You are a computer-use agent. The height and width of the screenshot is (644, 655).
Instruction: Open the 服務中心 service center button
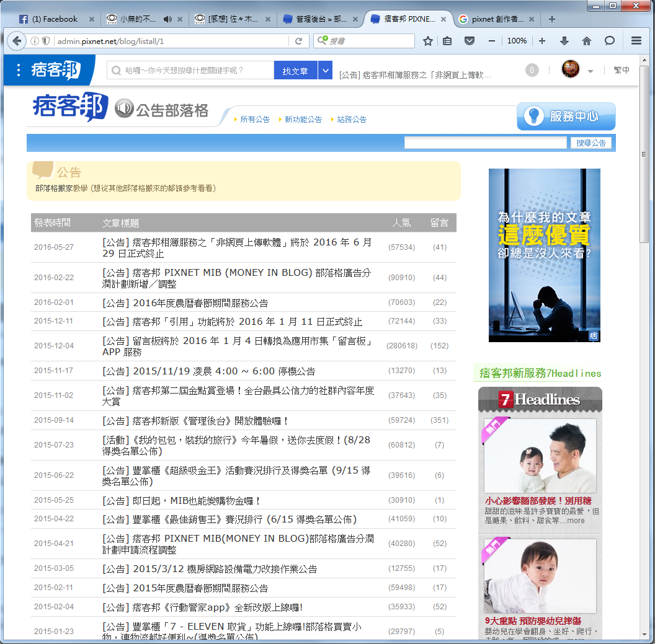566,117
